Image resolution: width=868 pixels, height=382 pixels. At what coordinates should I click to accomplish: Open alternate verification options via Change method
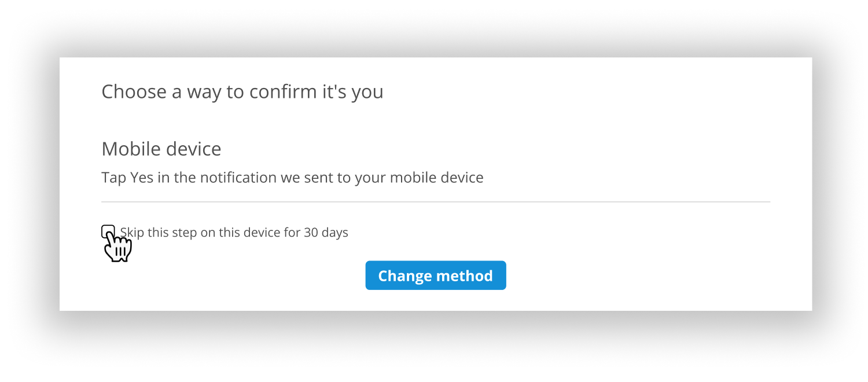(x=435, y=275)
